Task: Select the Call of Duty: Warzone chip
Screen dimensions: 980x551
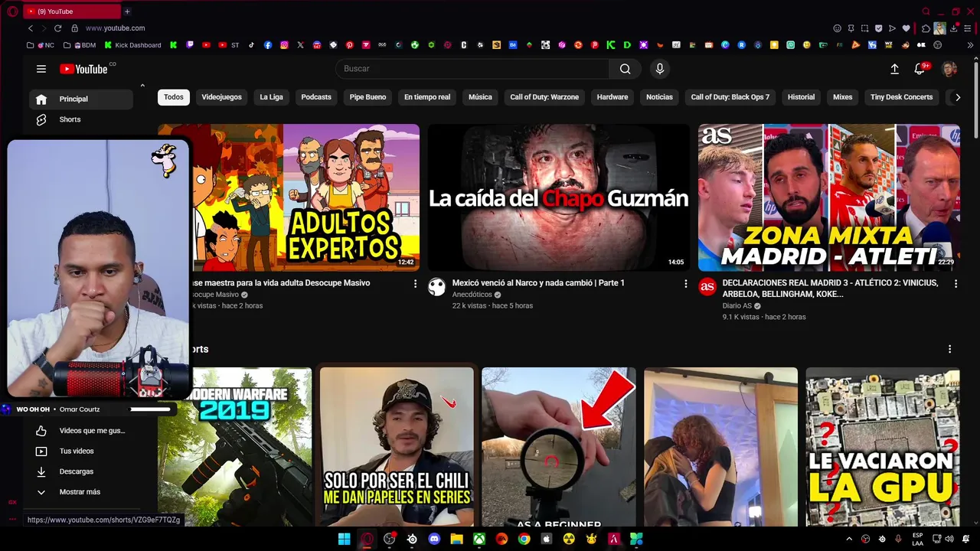Action: 544,97
